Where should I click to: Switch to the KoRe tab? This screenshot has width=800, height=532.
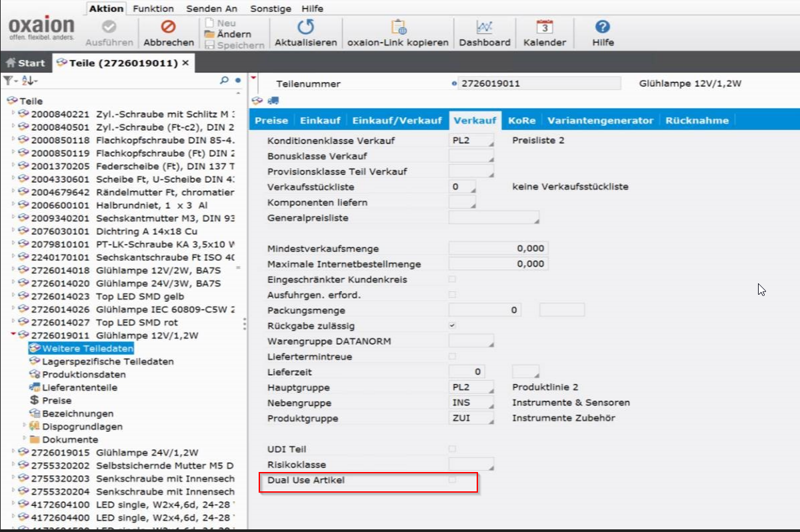521,121
